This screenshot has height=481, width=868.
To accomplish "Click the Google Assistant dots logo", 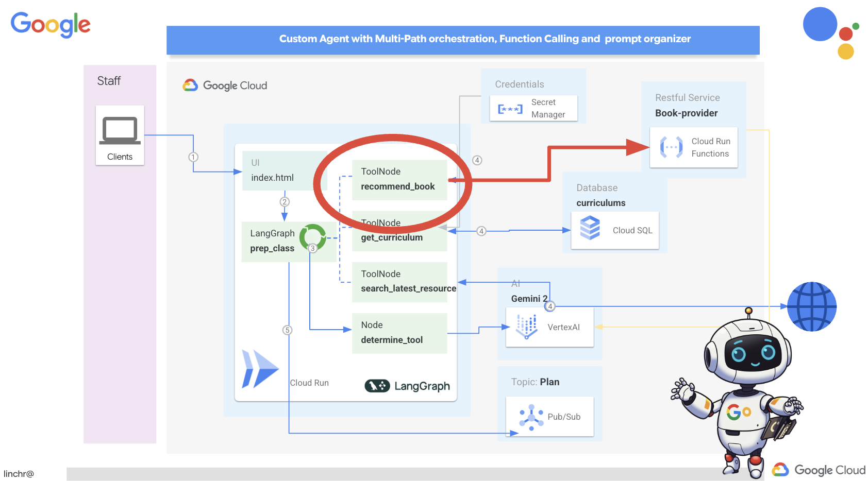I will point(830,32).
